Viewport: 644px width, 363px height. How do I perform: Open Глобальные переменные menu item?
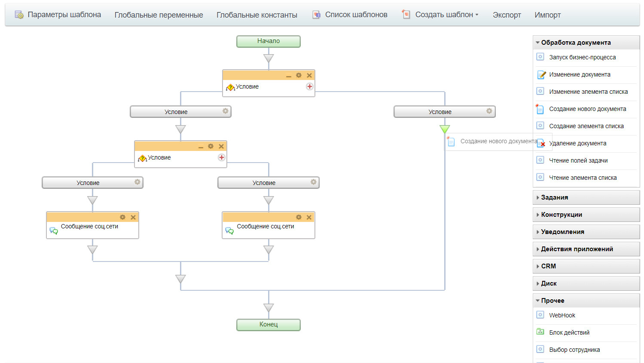click(x=159, y=15)
